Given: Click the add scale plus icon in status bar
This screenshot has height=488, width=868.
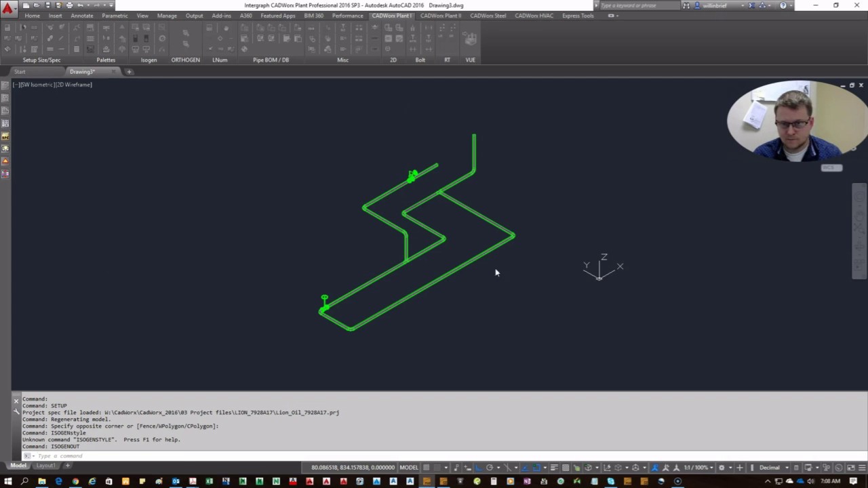Looking at the screenshot, I should tap(739, 468).
